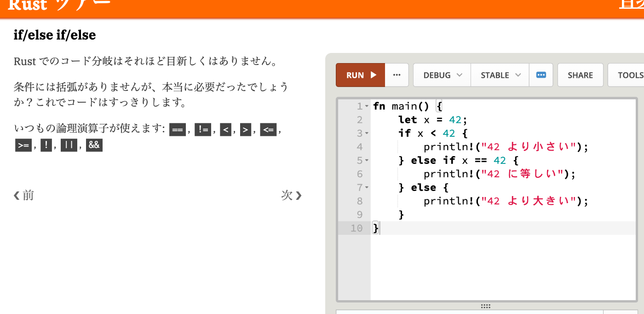Collapse the else fold arrow on line 7
The height and width of the screenshot is (314, 644).
[367, 188]
